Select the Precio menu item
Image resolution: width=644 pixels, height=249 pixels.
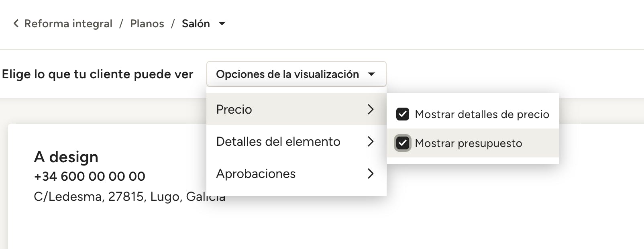pos(234,109)
